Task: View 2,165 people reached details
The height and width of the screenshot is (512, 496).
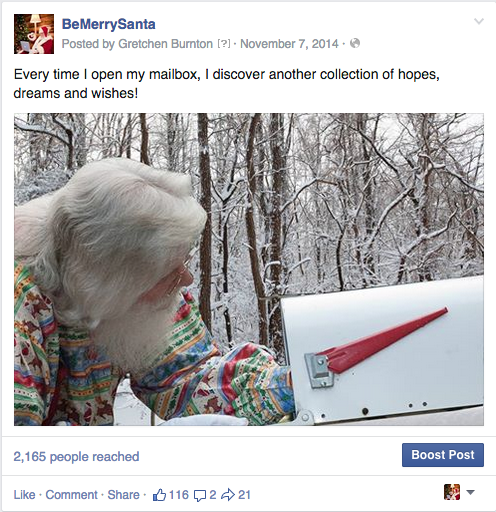Action: [x=76, y=457]
